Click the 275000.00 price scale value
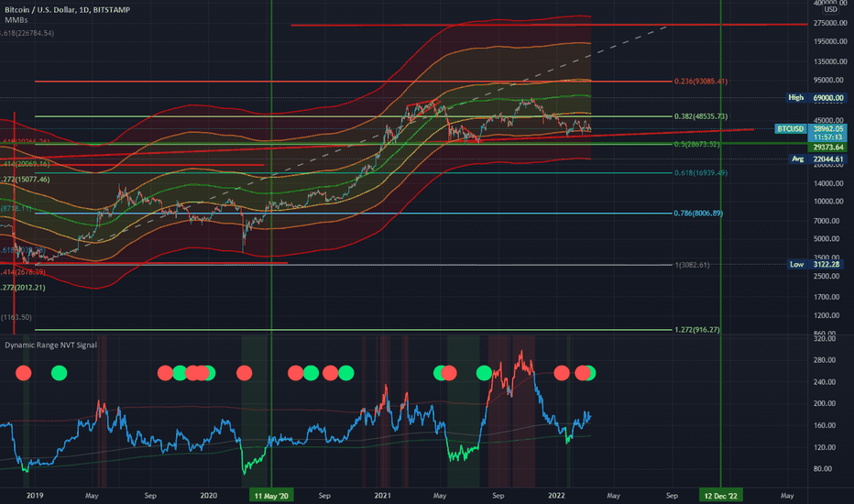This screenshot has width=854, height=504. 830,24
